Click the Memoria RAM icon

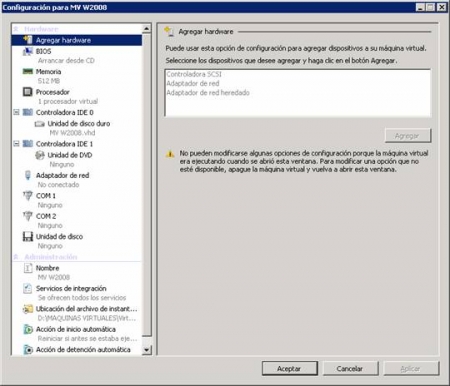click(27, 71)
